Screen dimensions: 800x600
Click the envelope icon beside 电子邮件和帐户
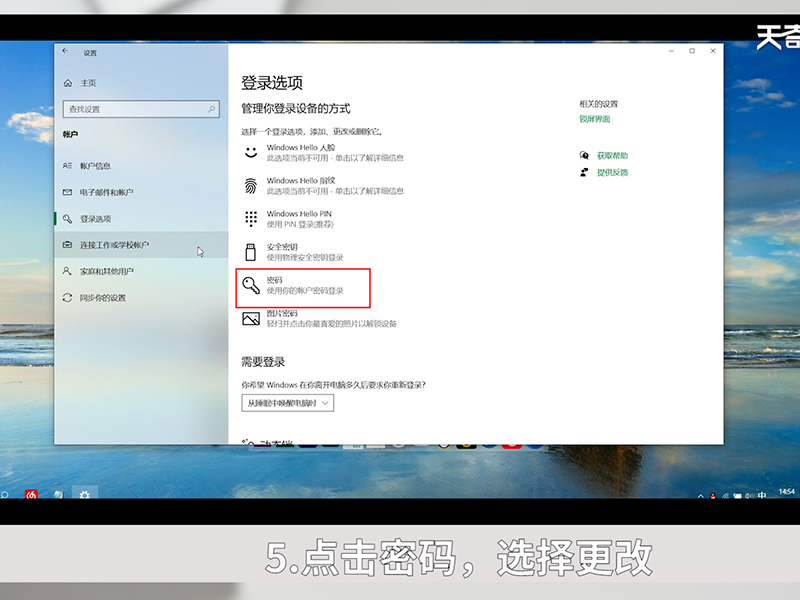67,192
